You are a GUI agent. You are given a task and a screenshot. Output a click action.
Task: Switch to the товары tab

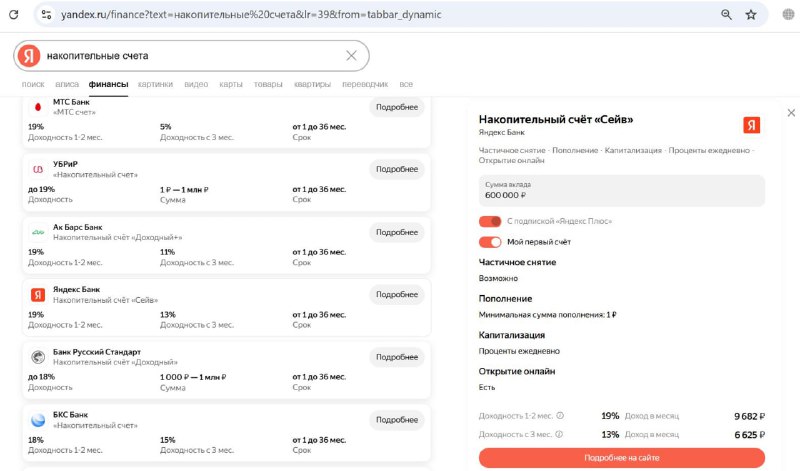[268, 84]
